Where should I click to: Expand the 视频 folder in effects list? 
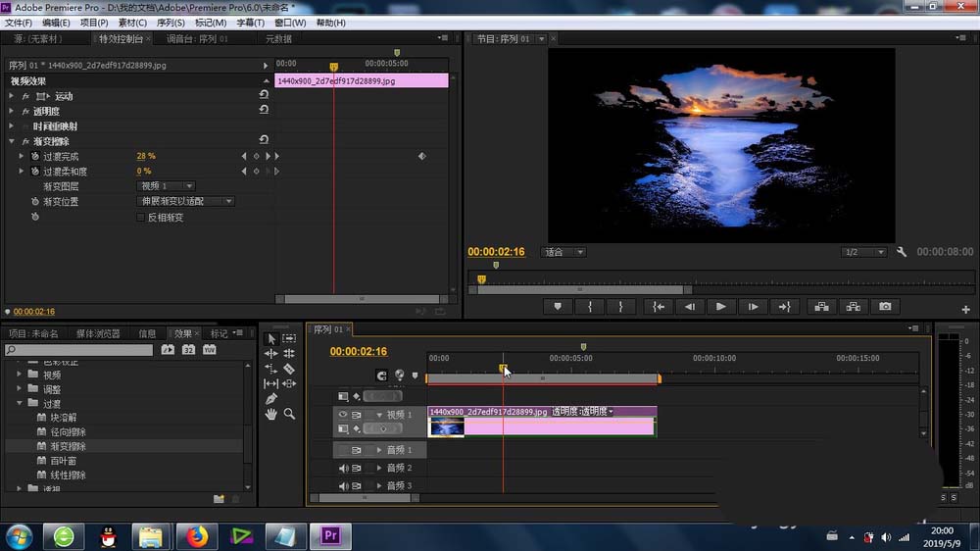click(x=21, y=375)
